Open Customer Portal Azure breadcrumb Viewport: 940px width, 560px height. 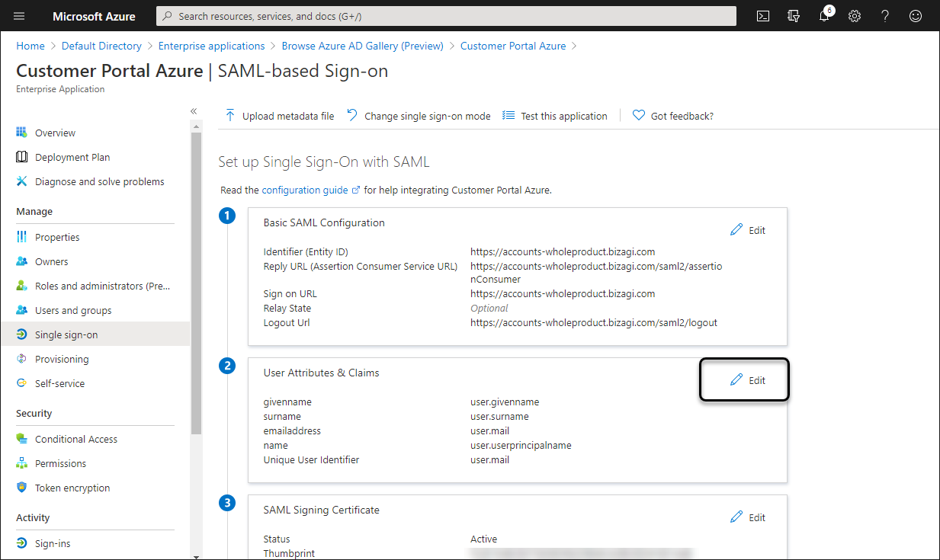[513, 46]
